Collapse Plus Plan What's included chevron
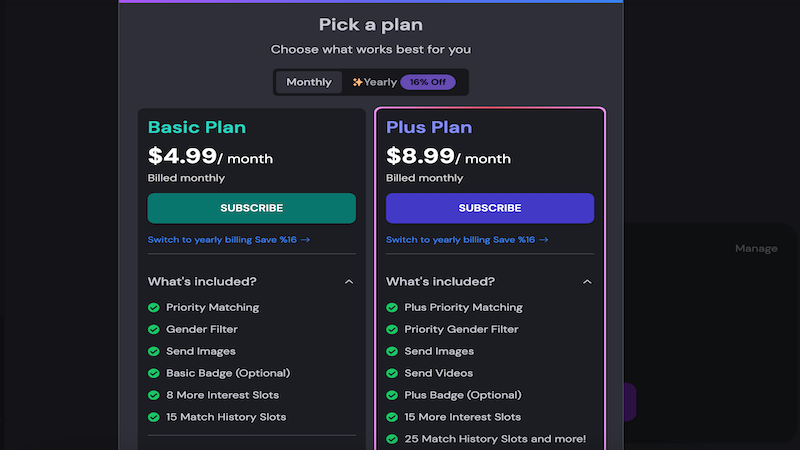This screenshot has height=450, width=800. pos(587,282)
